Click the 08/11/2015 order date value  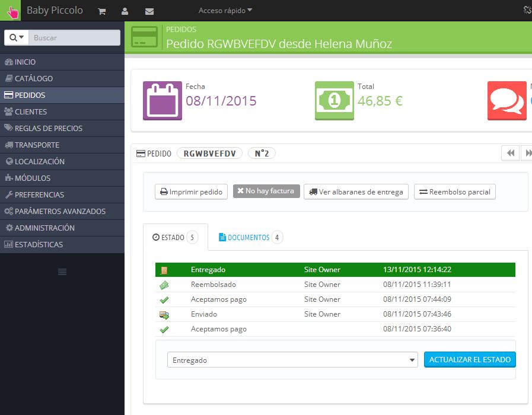[x=221, y=101]
